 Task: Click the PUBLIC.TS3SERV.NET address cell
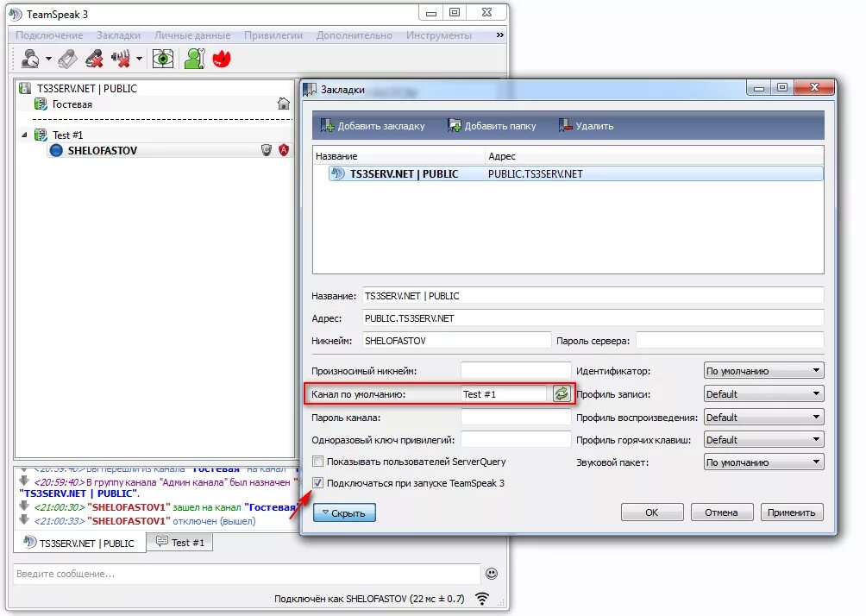535,174
